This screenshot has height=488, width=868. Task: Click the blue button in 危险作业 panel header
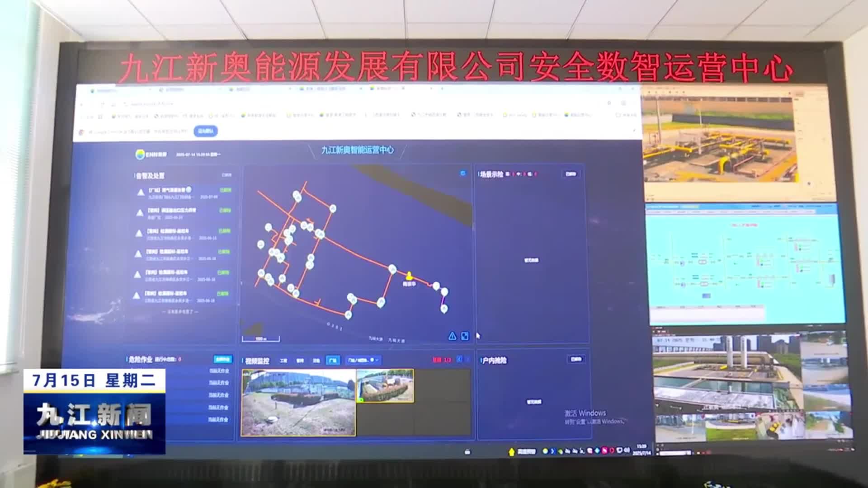coord(223,359)
